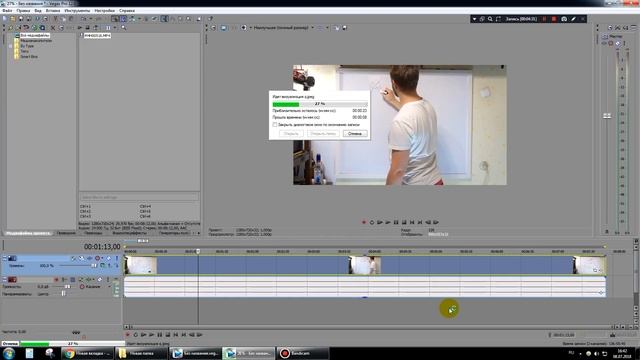Screen dimensions: 640x360
Task: Click first video clip thumbnail on timeline
Action: click(x=140, y=265)
